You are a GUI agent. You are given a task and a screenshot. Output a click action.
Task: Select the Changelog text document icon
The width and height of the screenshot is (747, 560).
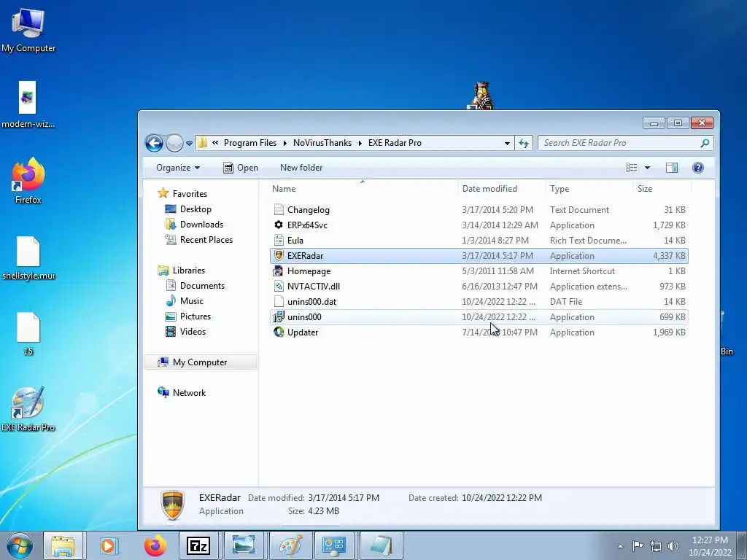click(x=279, y=209)
